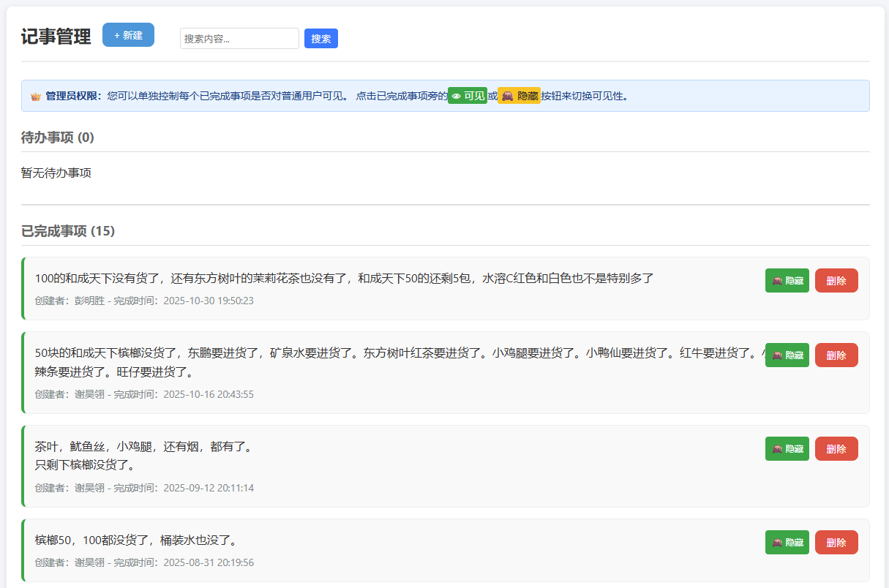Select the note text starting with 100的和成天下

pyautogui.click(x=344, y=278)
